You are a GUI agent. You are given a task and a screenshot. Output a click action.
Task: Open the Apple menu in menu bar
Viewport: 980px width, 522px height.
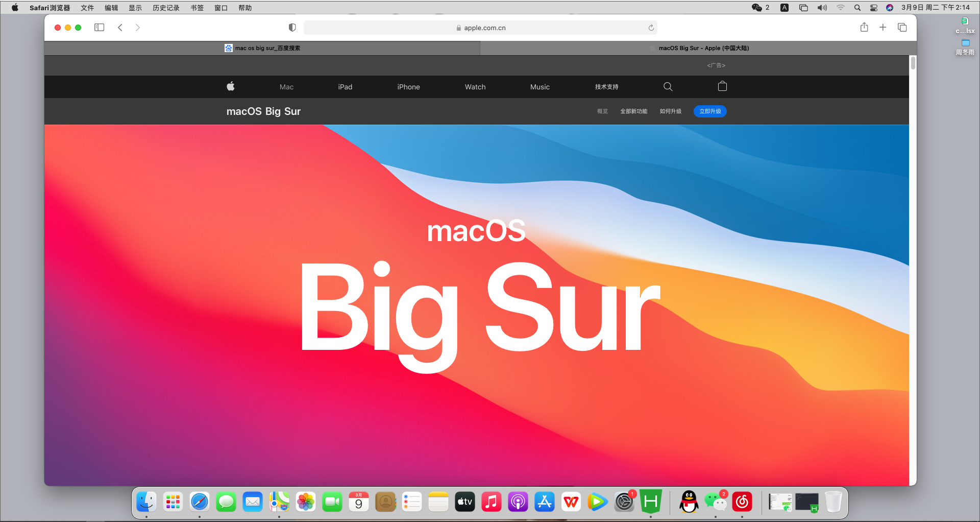coord(15,7)
